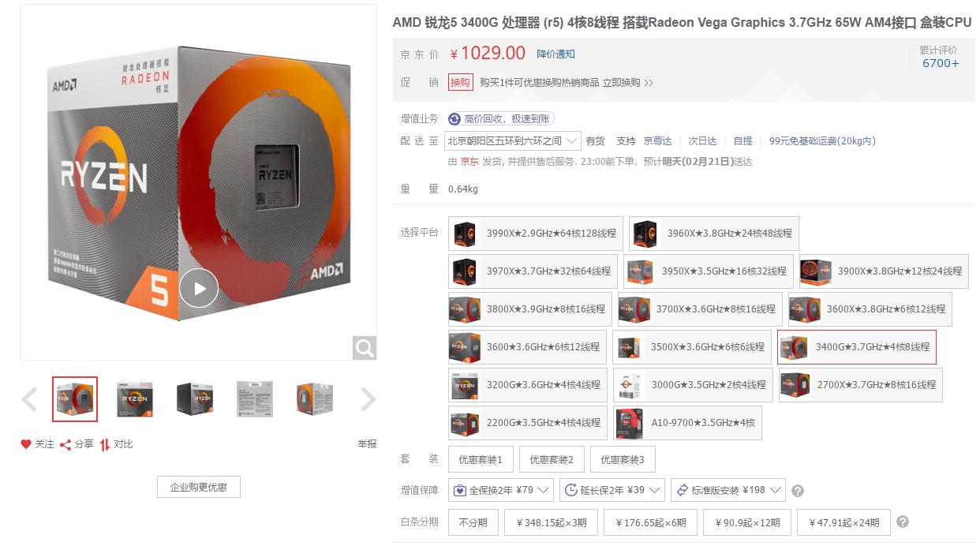Expand 全保换2年 ¥79 dropdown
Viewport: 980px width, 546px height.
(x=501, y=490)
